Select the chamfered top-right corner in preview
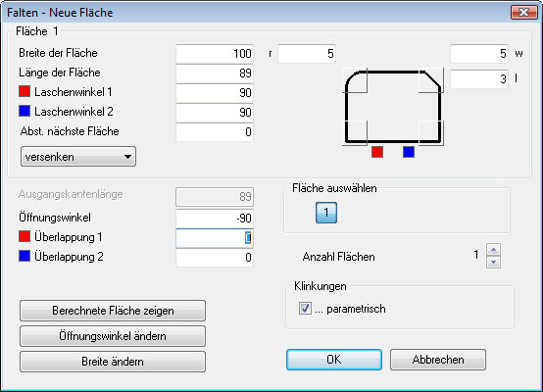The height and width of the screenshot is (392, 543). coord(431,80)
